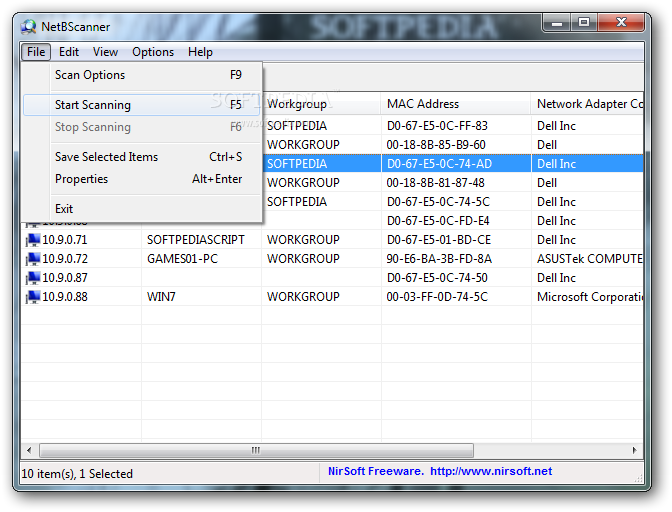Click MAC address 00-18-8B-85-B9-60
The width and height of the screenshot is (672, 512).
coord(436,145)
